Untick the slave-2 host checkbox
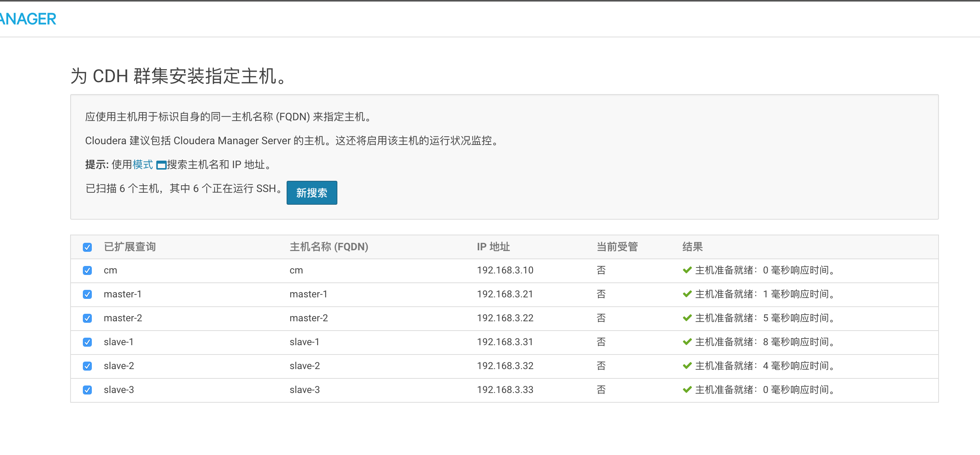Viewport: 980px width, 455px height. click(x=87, y=366)
